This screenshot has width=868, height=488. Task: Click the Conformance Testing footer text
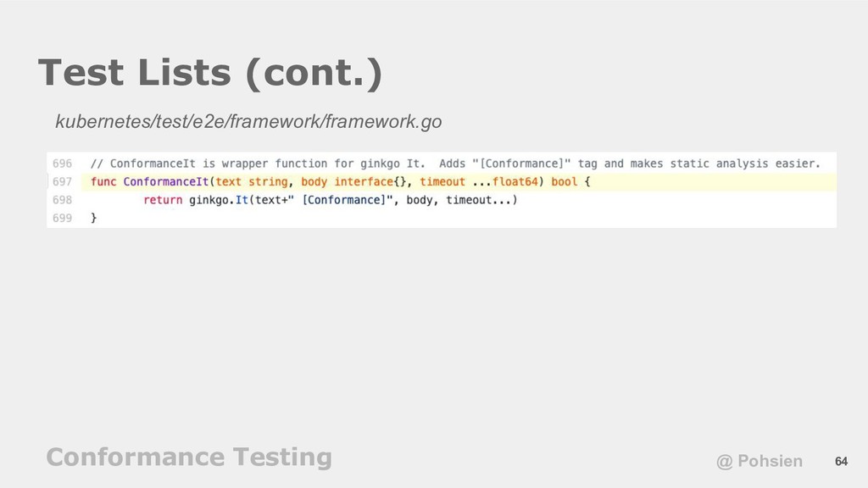(x=189, y=457)
